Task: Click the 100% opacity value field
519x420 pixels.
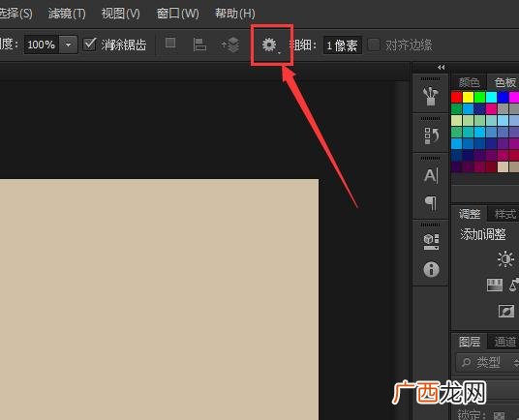Action: pyautogui.click(x=42, y=45)
